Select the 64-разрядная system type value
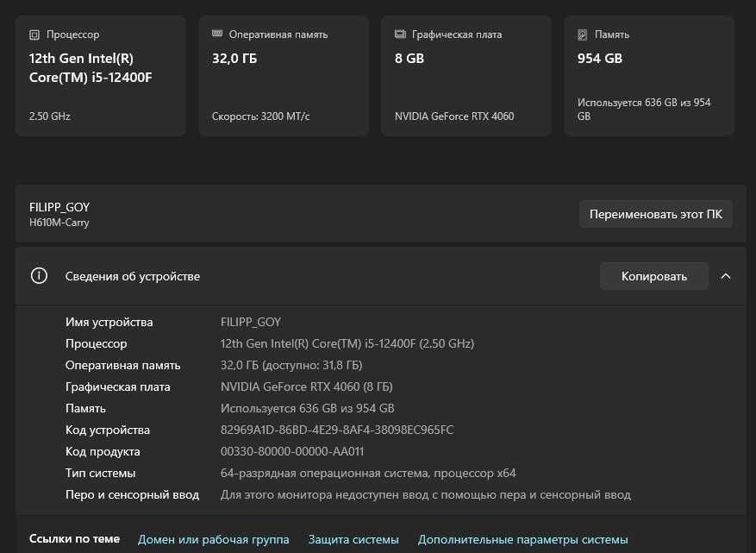 coord(368,474)
